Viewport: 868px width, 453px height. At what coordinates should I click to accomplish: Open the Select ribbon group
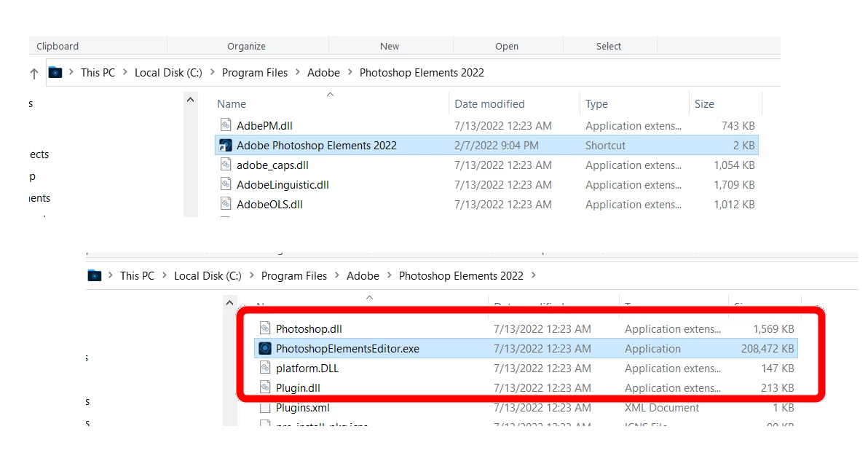[x=608, y=46]
